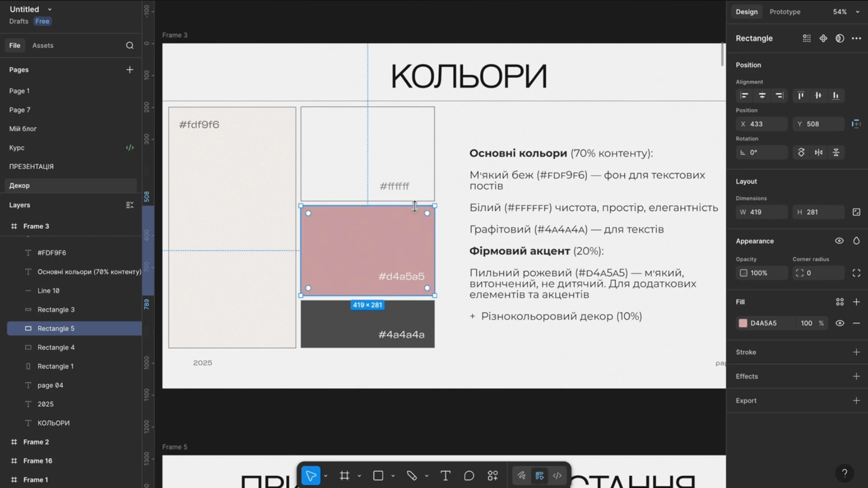Toggle ignore auto layout position icon
This screenshot has width=868, height=488.
tap(856, 124)
